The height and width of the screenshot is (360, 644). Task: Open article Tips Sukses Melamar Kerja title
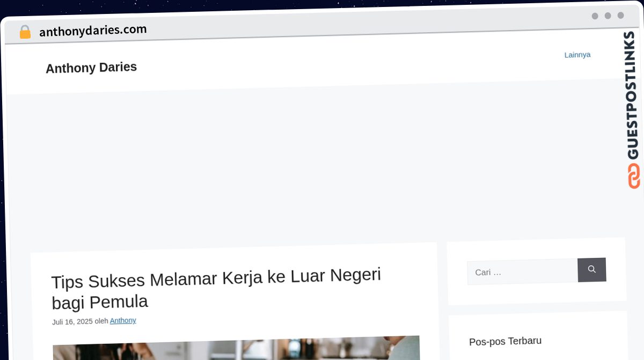pyautogui.click(x=216, y=289)
